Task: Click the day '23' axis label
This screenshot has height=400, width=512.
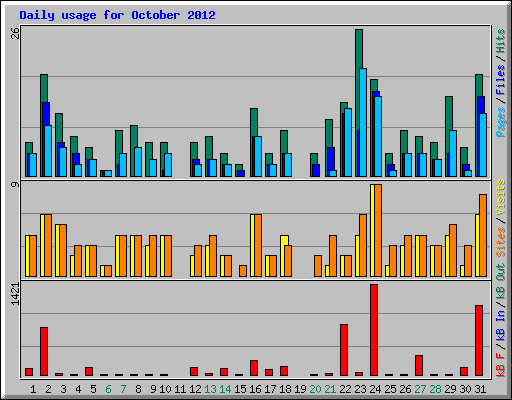Action: coord(360,389)
